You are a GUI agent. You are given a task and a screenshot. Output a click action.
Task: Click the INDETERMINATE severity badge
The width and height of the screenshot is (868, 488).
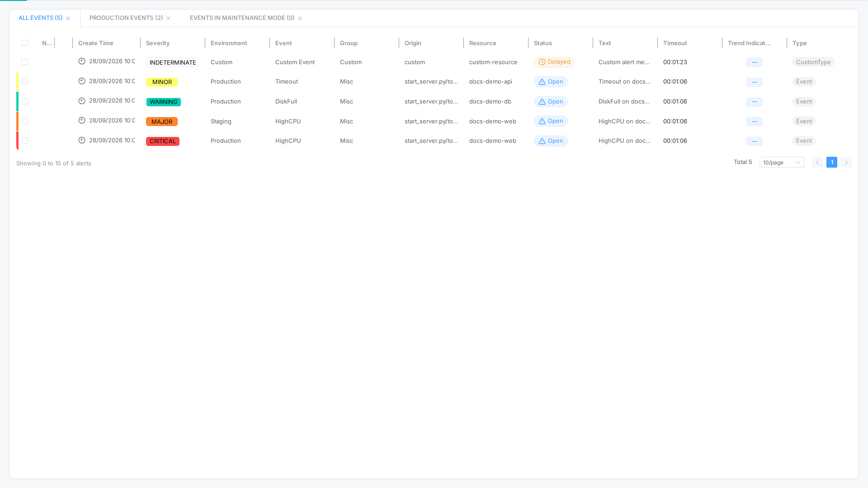[173, 62]
